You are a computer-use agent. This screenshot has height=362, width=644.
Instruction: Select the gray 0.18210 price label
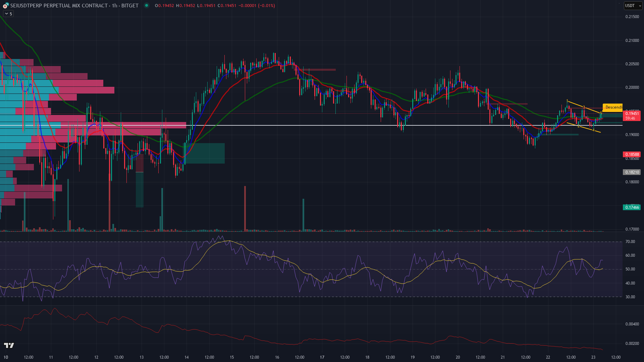click(x=632, y=172)
